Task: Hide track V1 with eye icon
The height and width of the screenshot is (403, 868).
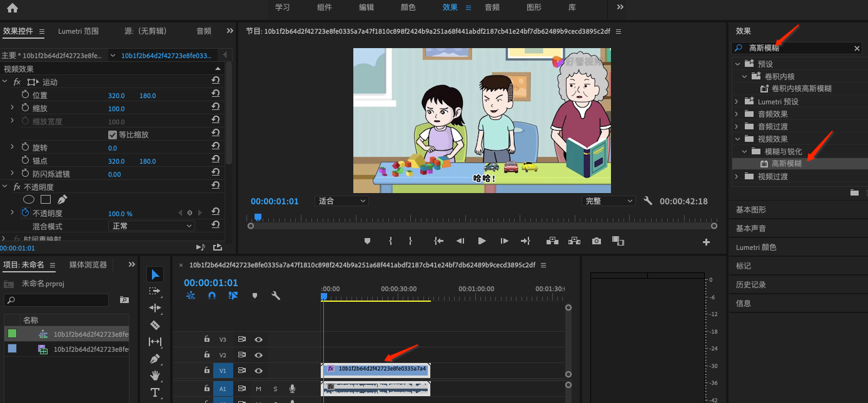Action: click(x=258, y=371)
